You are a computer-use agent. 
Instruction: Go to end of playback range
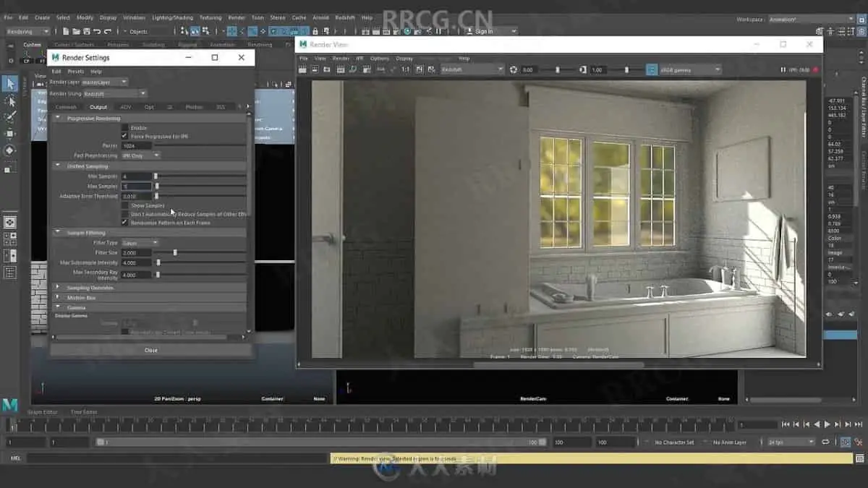tap(857, 424)
